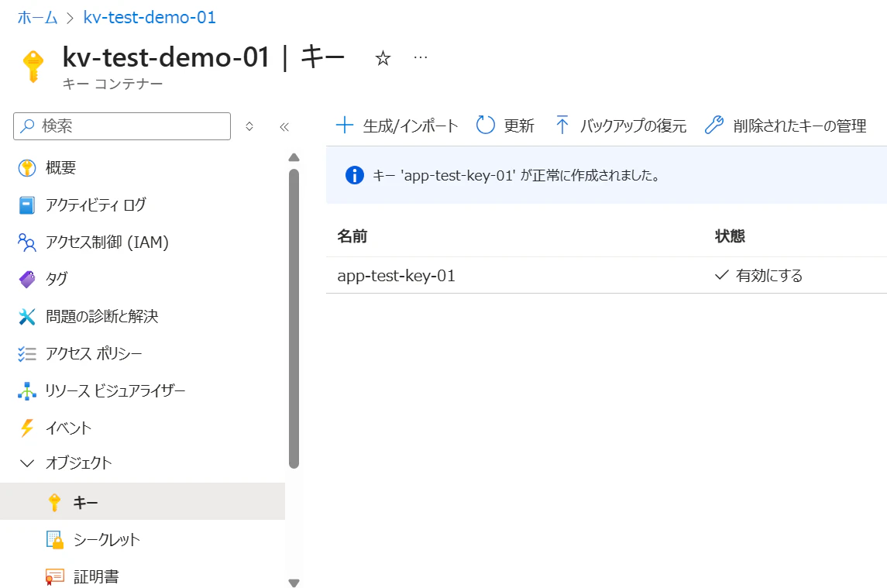Open the イベント menu item

143,428
